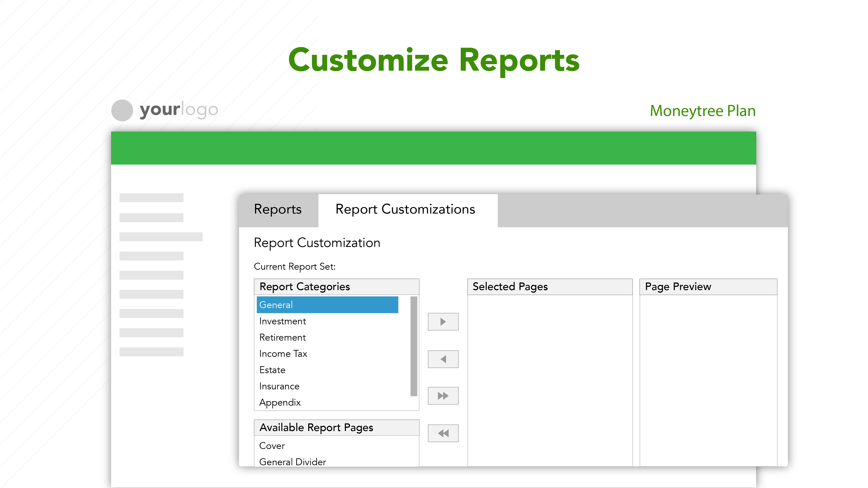
Task: Select the Insurance report category
Action: coord(279,386)
